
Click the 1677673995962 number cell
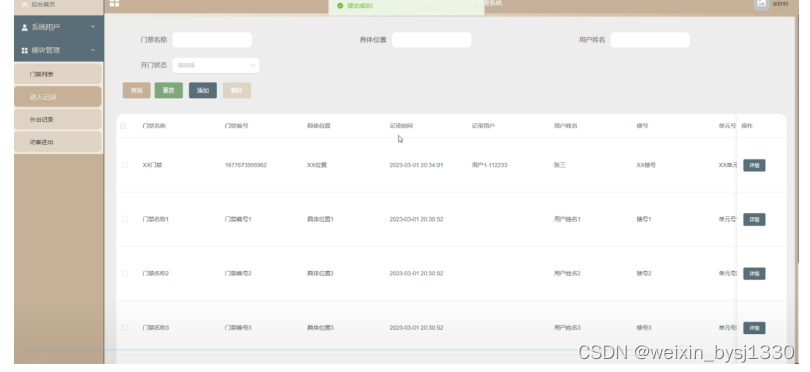(246, 165)
